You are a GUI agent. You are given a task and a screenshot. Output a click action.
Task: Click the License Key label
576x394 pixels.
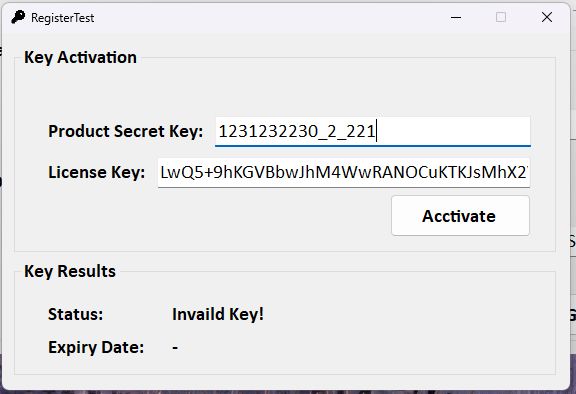point(97,173)
